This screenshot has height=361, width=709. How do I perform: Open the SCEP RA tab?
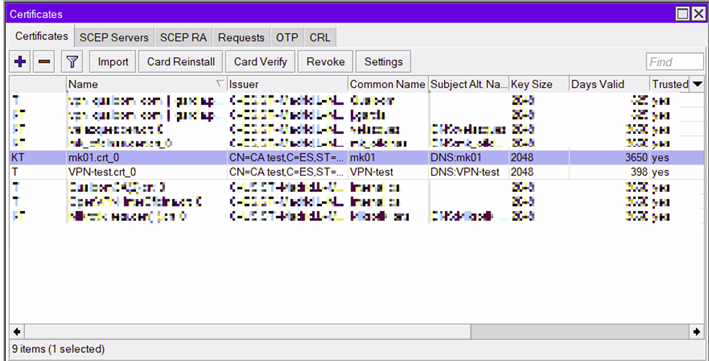click(x=183, y=38)
